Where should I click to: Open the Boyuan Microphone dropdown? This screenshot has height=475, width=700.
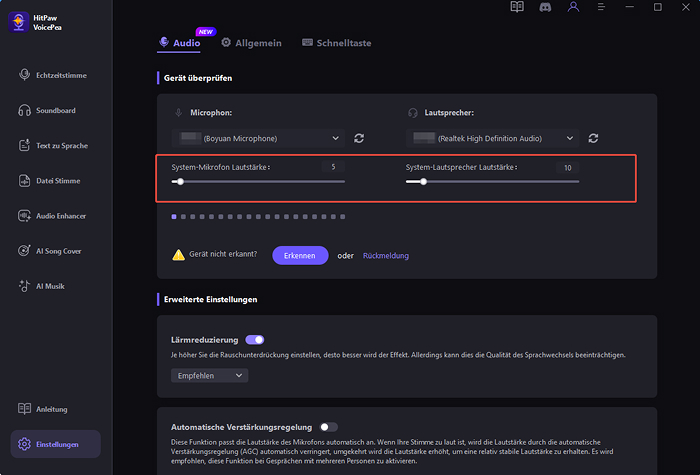[x=258, y=138]
